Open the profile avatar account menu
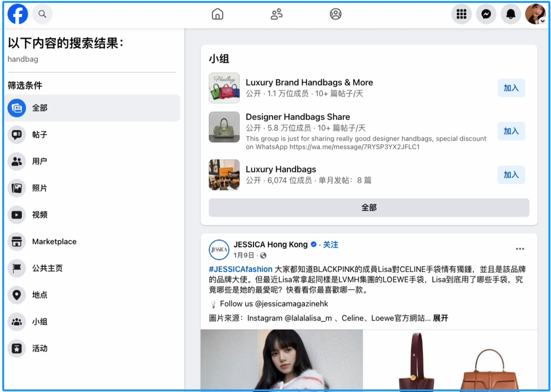Viewport: 551px width, 392px height. pyautogui.click(x=535, y=14)
